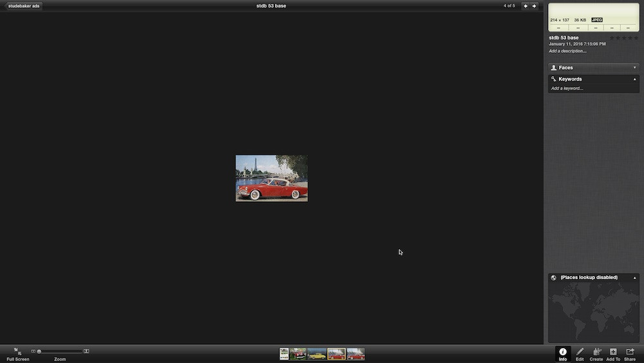The image size is (644, 363).
Task: Go to previous photo arrow
Action: [x=526, y=6]
